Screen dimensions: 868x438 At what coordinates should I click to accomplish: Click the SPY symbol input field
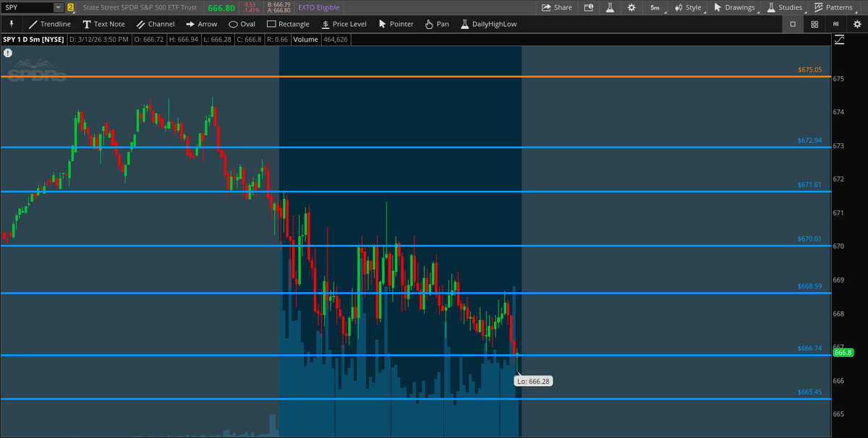coord(27,7)
